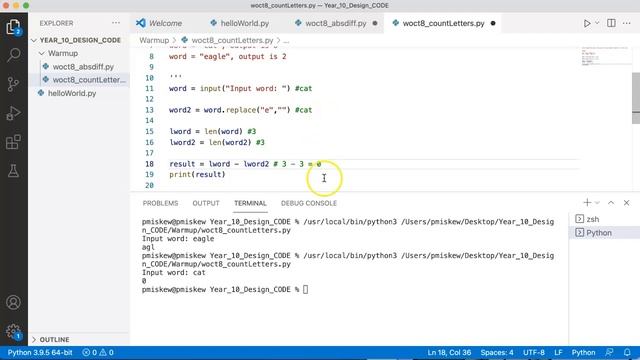Open helloWorld.py in Explorer tree
The width and height of the screenshot is (640, 360).
[79, 93]
